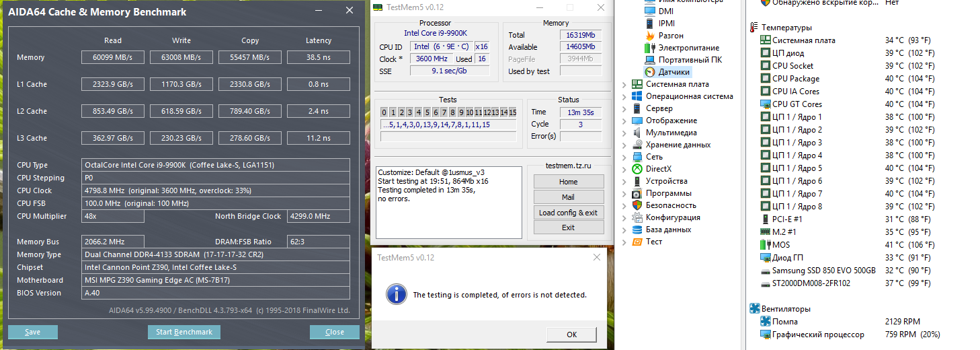Click the Memory Latency value 38.5 ns
The height and width of the screenshot is (350, 980).
[x=319, y=57]
